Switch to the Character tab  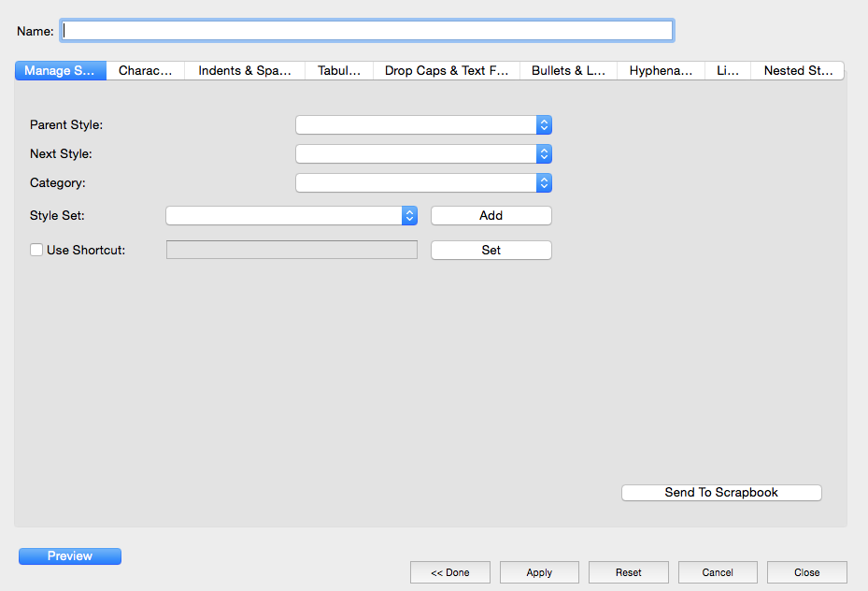(x=145, y=70)
